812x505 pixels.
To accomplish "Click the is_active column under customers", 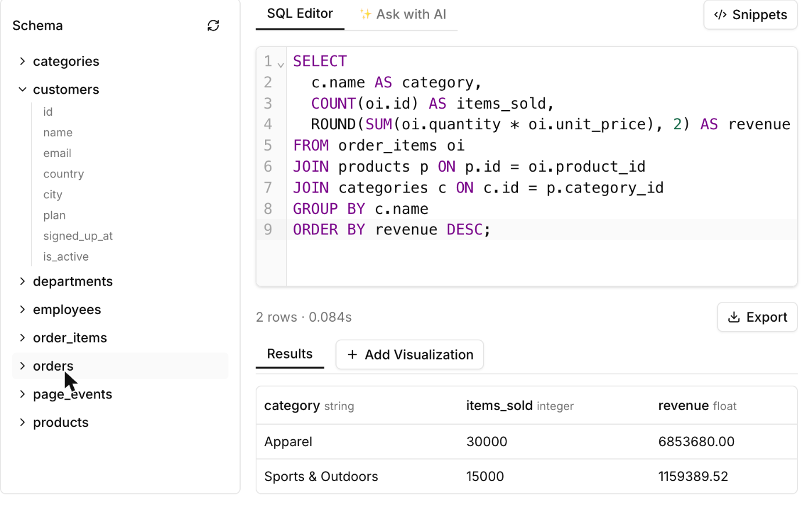I will pos(66,257).
